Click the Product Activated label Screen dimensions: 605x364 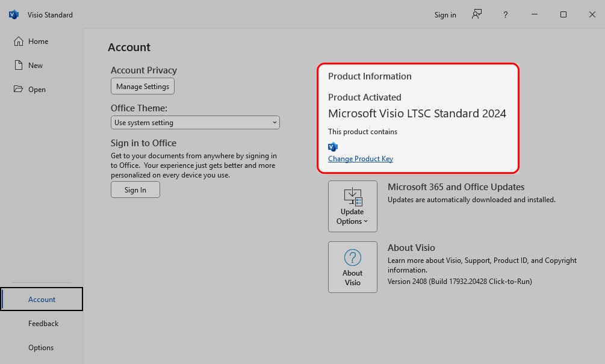click(364, 97)
